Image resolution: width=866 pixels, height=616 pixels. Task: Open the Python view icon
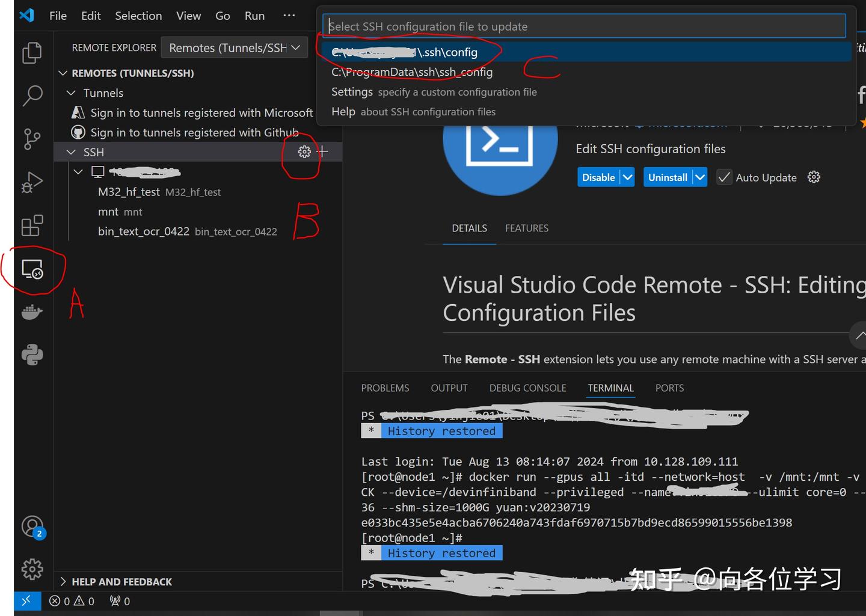[x=32, y=355]
